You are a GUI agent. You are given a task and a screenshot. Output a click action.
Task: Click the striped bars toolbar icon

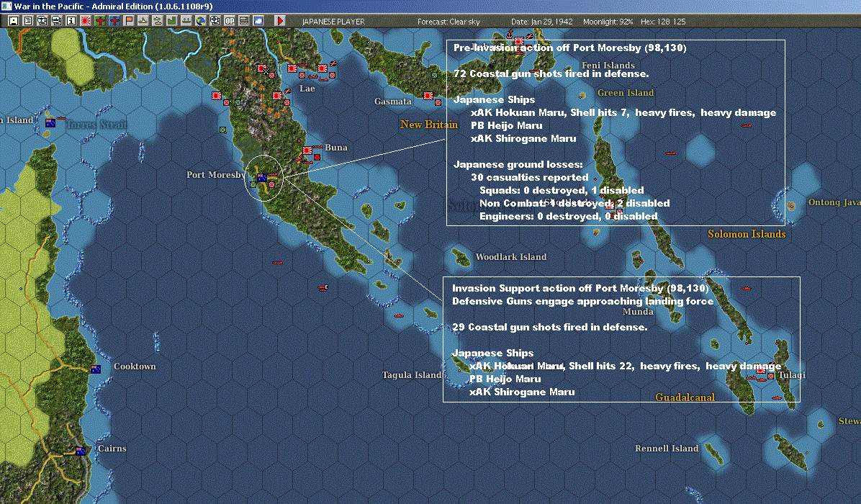(244, 21)
